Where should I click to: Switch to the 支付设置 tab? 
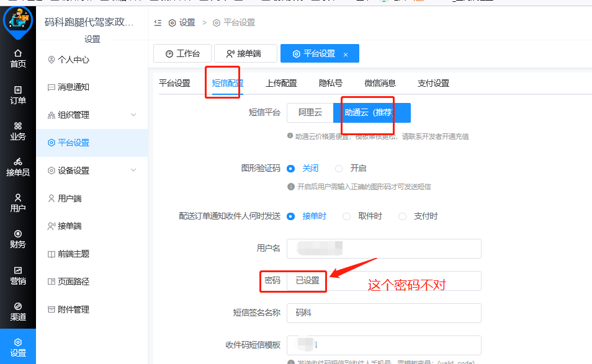pyautogui.click(x=433, y=83)
